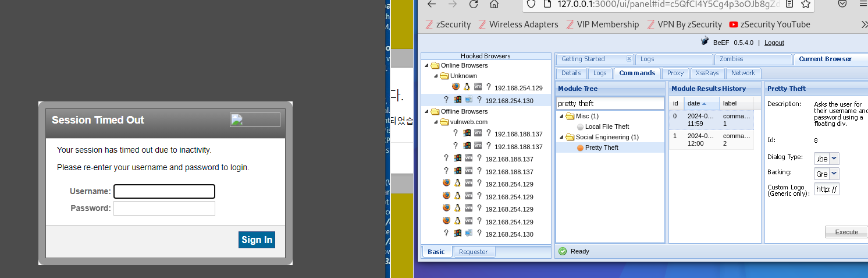The height and width of the screenshot is (278, 868).
Task: Click the Social Engineering folder icon
Action: [x=570, y=137]
